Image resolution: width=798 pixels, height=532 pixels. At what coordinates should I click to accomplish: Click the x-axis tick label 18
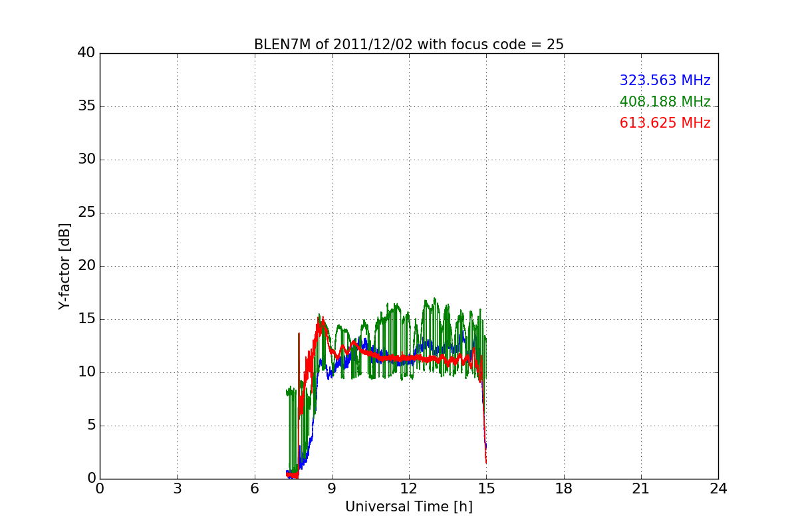click(x=564, y=489)
